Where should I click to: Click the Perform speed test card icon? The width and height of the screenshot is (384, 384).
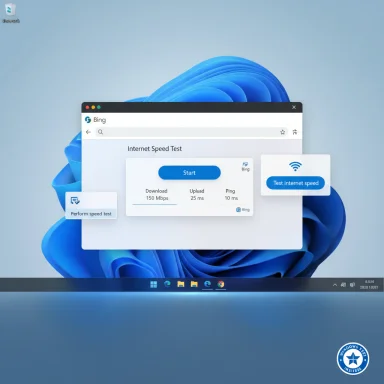tap(75, 200)
